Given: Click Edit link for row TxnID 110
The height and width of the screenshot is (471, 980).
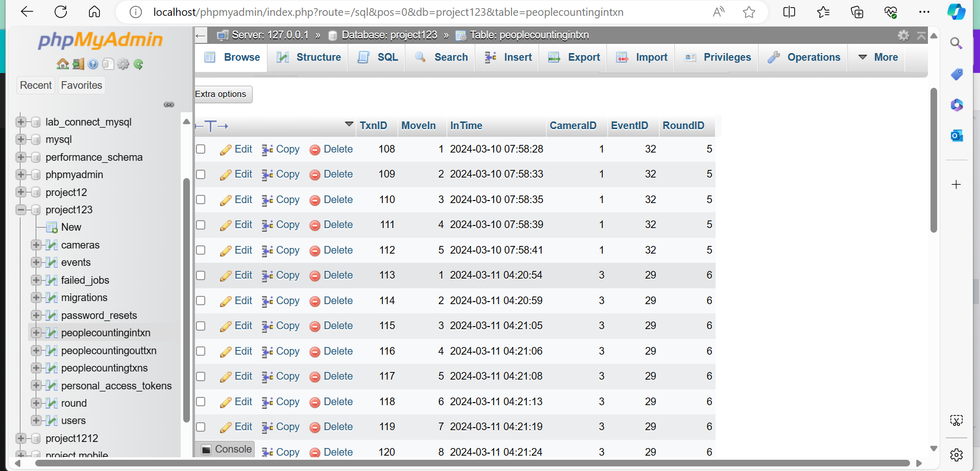Looking at the screenshot, I should [x=236, y=200].
